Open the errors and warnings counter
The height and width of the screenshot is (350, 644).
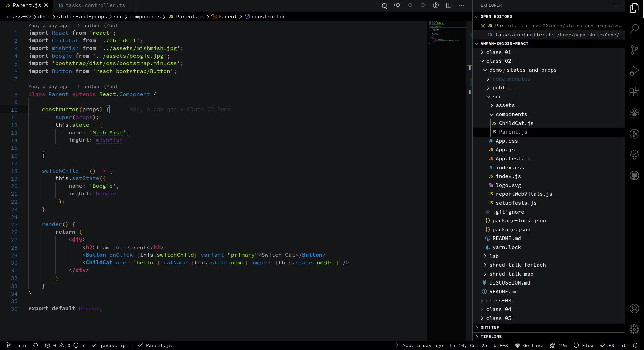click(65, 345)
